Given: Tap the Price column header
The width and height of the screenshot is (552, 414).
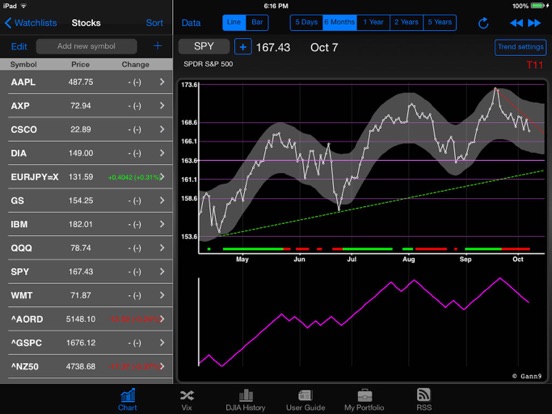Looking at the screenshot, I should coord(80,64).
